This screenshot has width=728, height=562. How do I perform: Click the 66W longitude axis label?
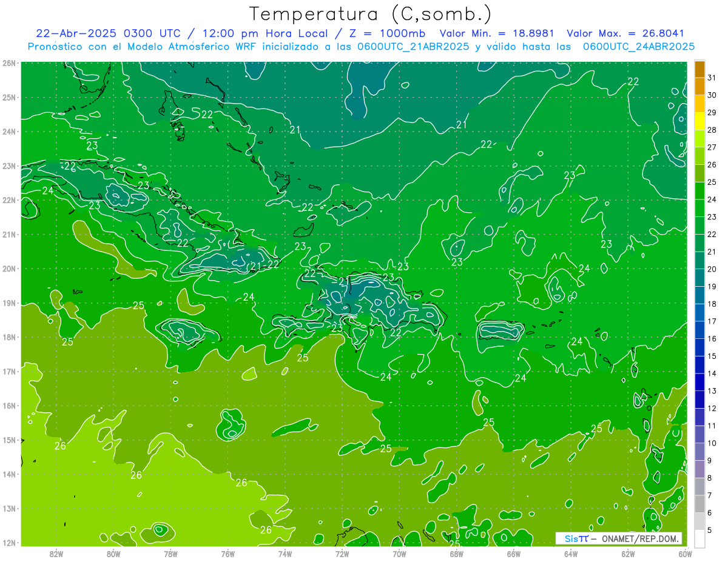coord(513,554)
